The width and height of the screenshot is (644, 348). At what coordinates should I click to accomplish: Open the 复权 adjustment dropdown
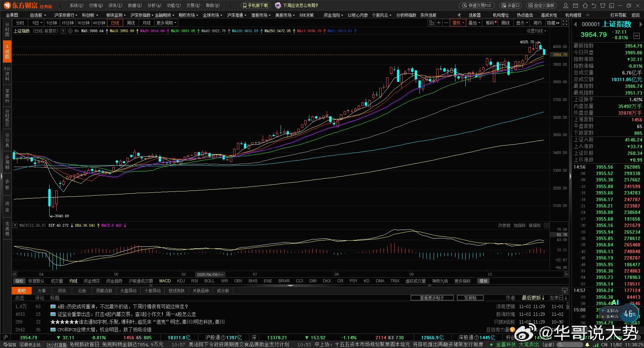click(458, 23)
